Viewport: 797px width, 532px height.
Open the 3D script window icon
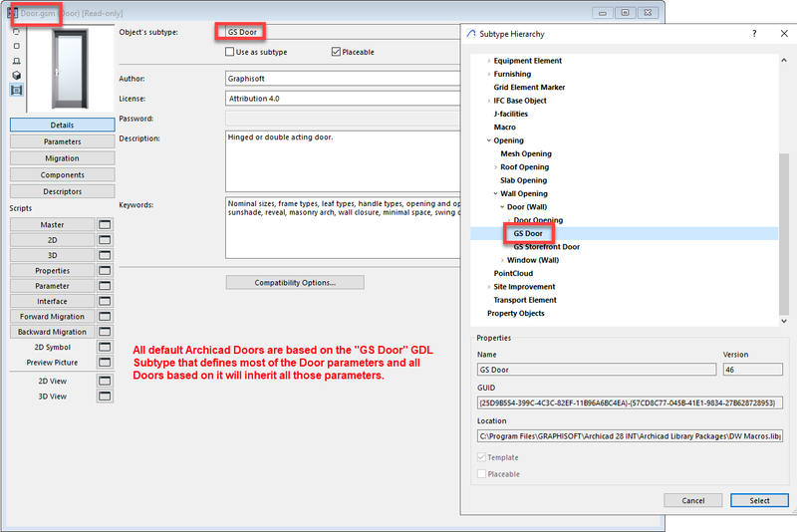pos(105,255)
